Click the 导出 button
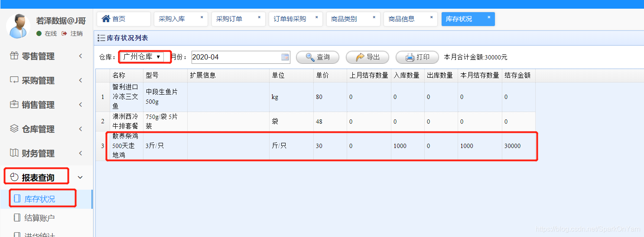 (368, 57)
